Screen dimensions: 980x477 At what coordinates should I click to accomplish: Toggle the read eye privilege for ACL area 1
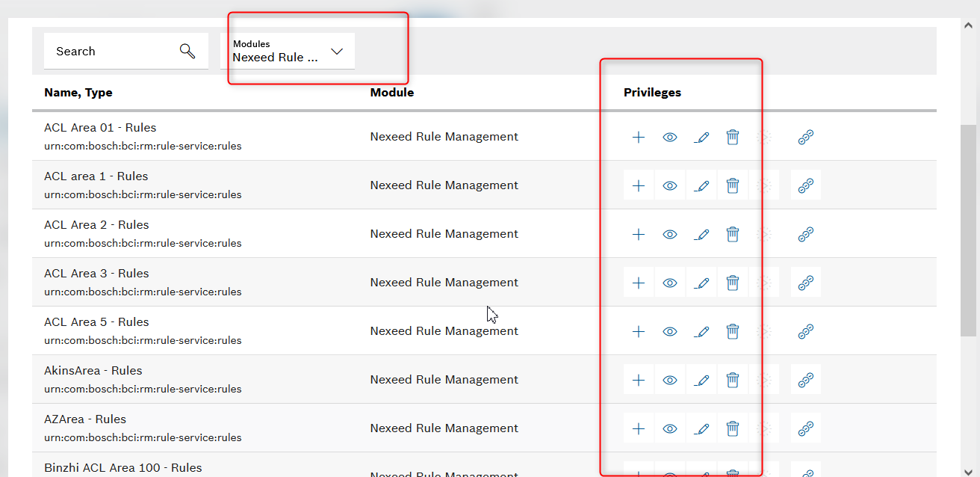click(x=669, y=185)
